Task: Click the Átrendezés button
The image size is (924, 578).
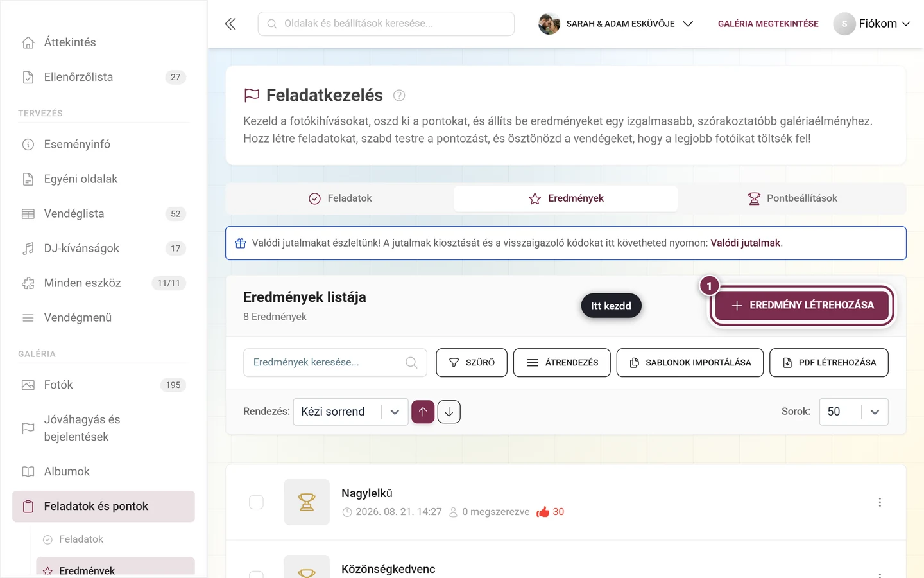Action: [x=562, y=363]
